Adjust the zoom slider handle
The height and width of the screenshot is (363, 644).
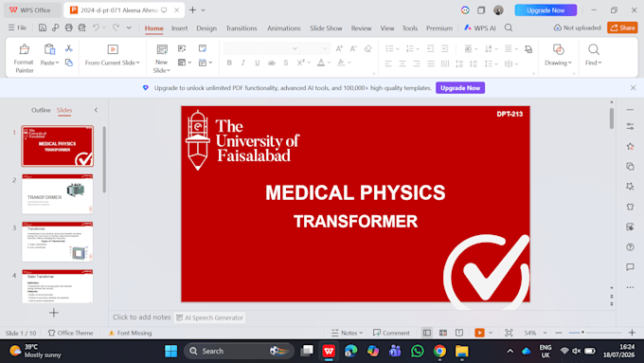[x=582, y=333]
